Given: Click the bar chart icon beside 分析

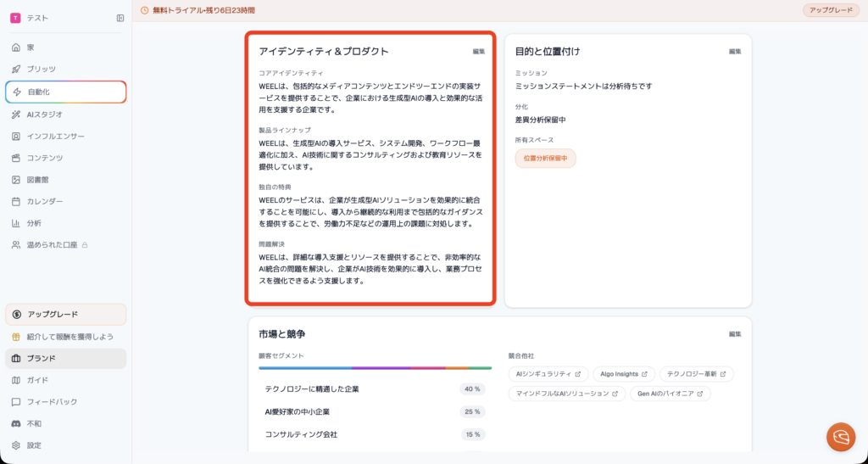Looking at the screenshot, I should pyautogui.click(x=16, y=223).
